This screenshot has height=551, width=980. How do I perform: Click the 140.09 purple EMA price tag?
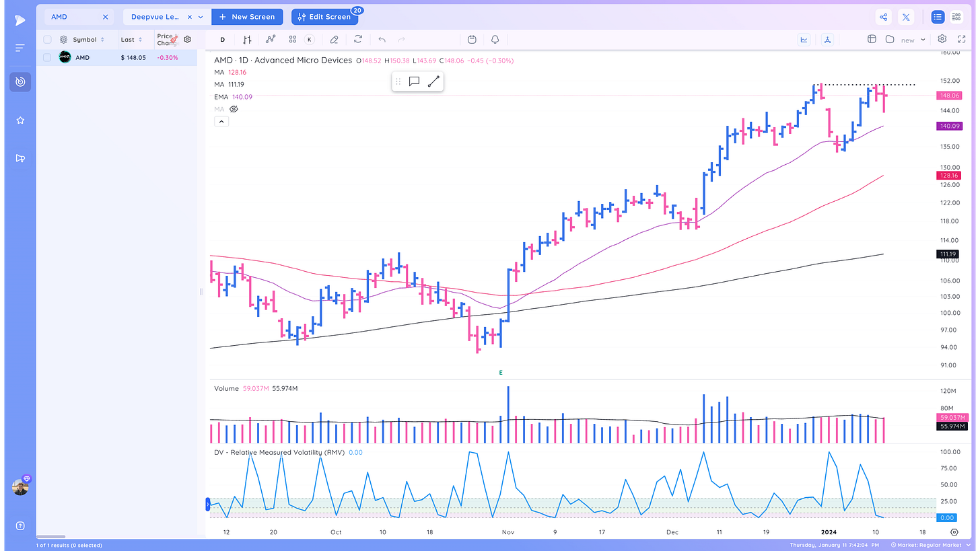(x=950, y=126)
